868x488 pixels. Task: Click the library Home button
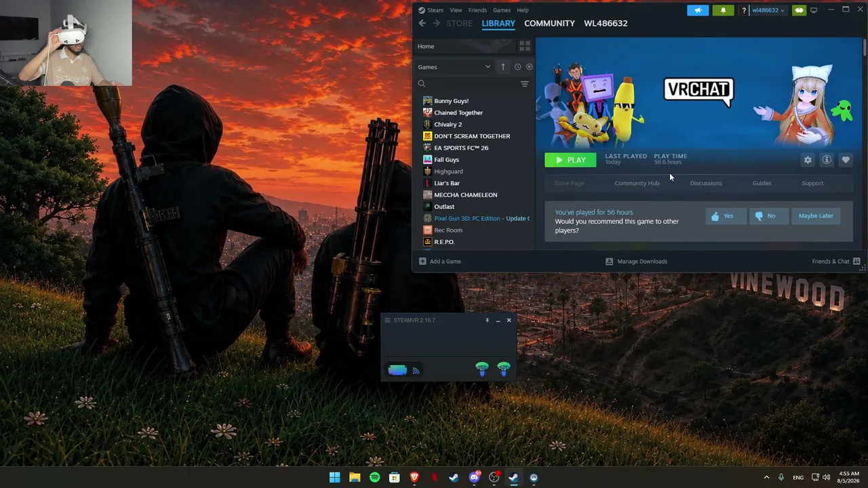[465, 46]
